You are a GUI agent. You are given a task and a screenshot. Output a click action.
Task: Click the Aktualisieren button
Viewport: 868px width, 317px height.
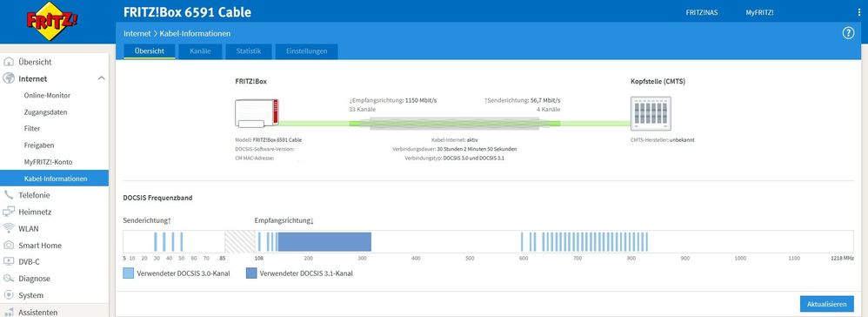(826, 304)
